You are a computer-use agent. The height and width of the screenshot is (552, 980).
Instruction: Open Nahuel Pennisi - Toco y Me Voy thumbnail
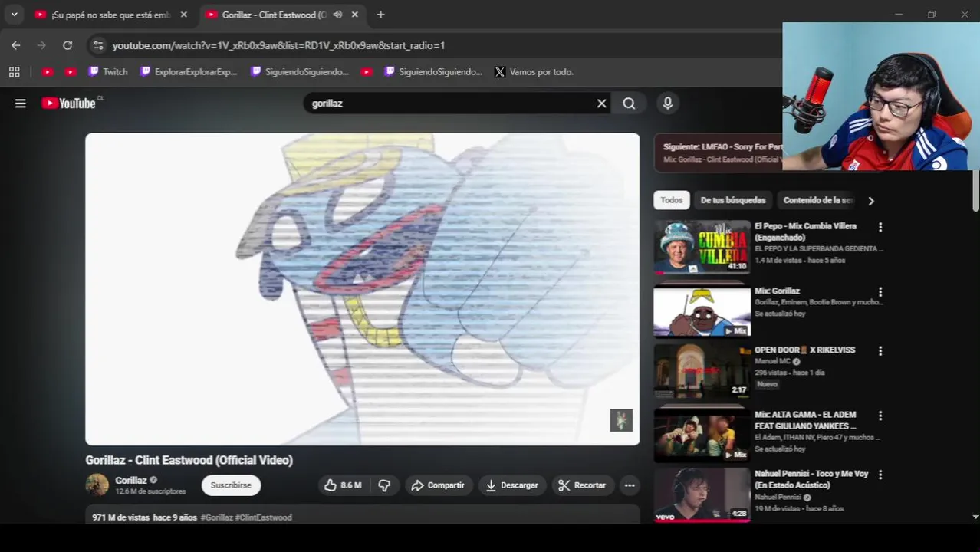pos(702,495)
